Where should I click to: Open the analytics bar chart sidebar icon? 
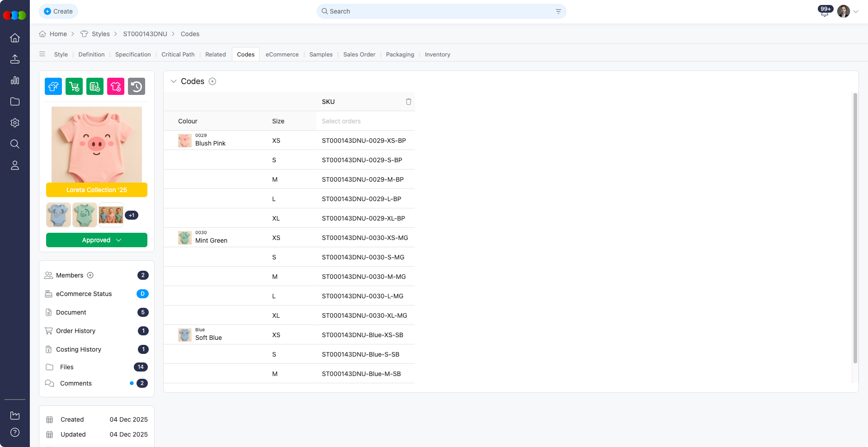click(x=15, y=80)
